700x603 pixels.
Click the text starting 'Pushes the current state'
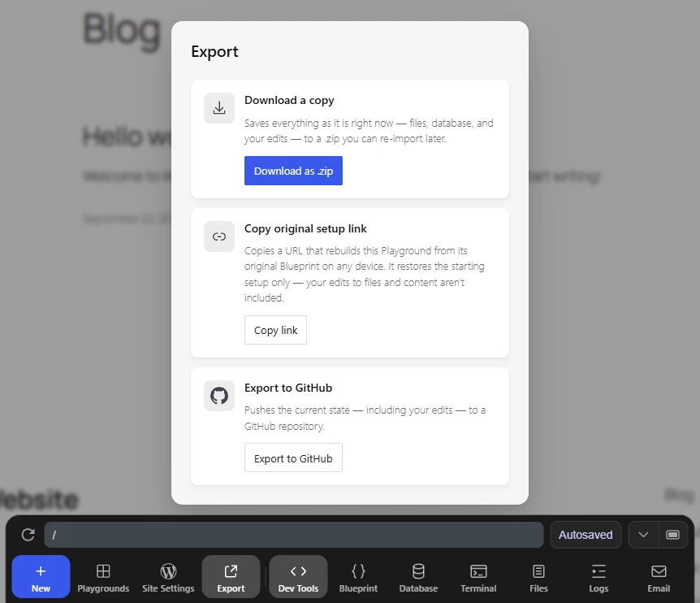(x=365, y=418)
